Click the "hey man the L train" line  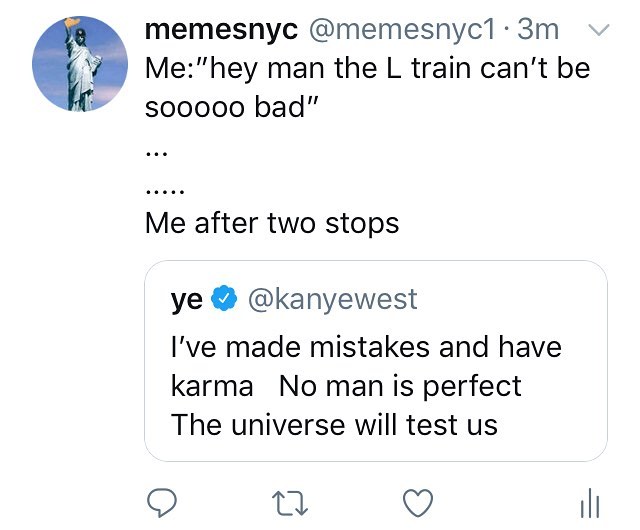[367, 69]
